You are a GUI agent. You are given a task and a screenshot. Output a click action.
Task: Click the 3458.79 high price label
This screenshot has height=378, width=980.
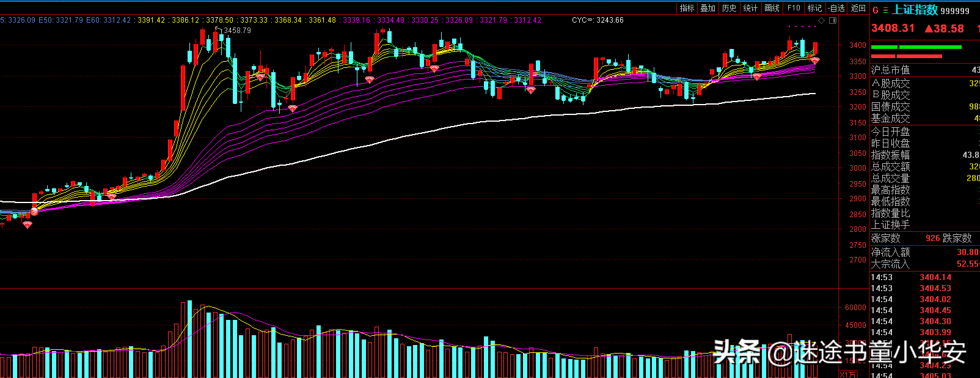click(x=237, y=30)
